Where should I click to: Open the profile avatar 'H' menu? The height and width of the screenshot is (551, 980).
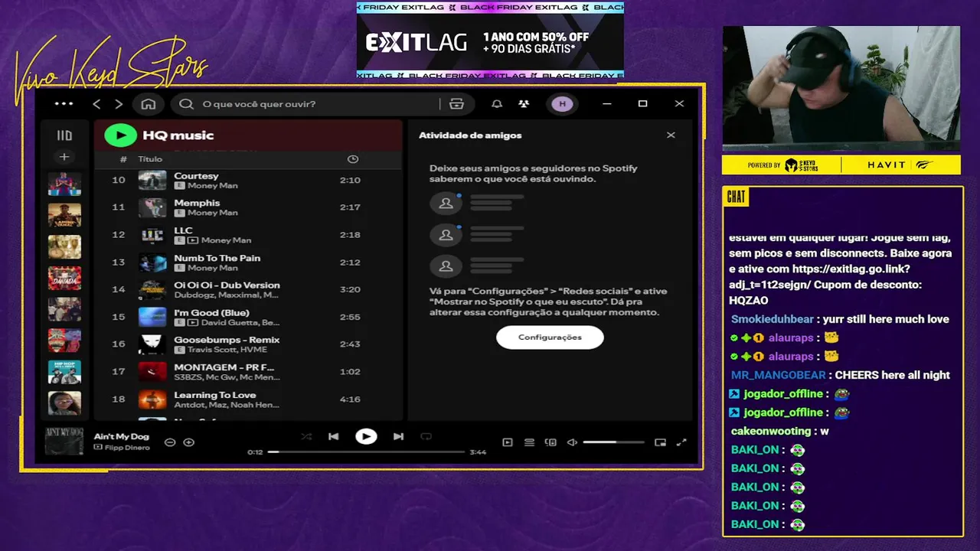[x=562, y=104]
